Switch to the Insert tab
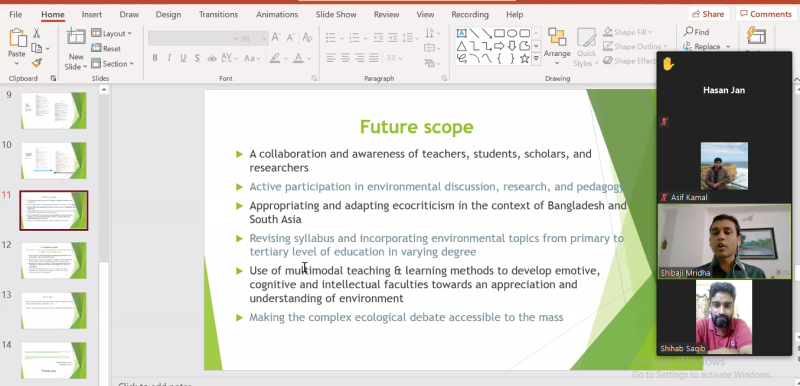The height and width of the screenshot is (386, 800). [x=92, y=14]
